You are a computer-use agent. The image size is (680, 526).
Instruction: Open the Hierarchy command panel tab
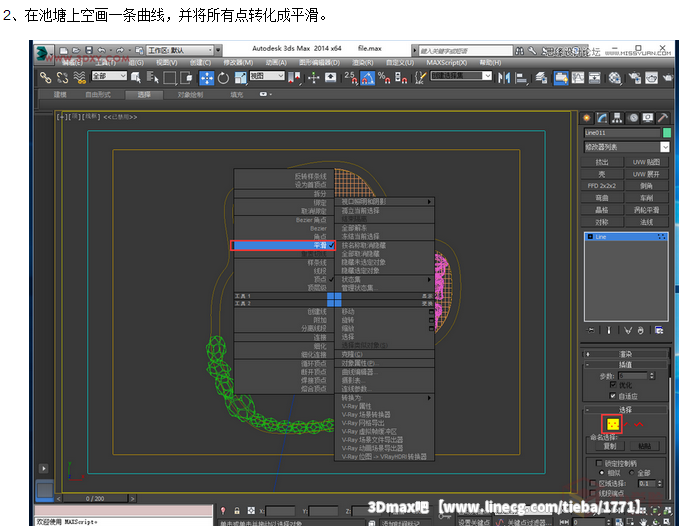[617, 118]
